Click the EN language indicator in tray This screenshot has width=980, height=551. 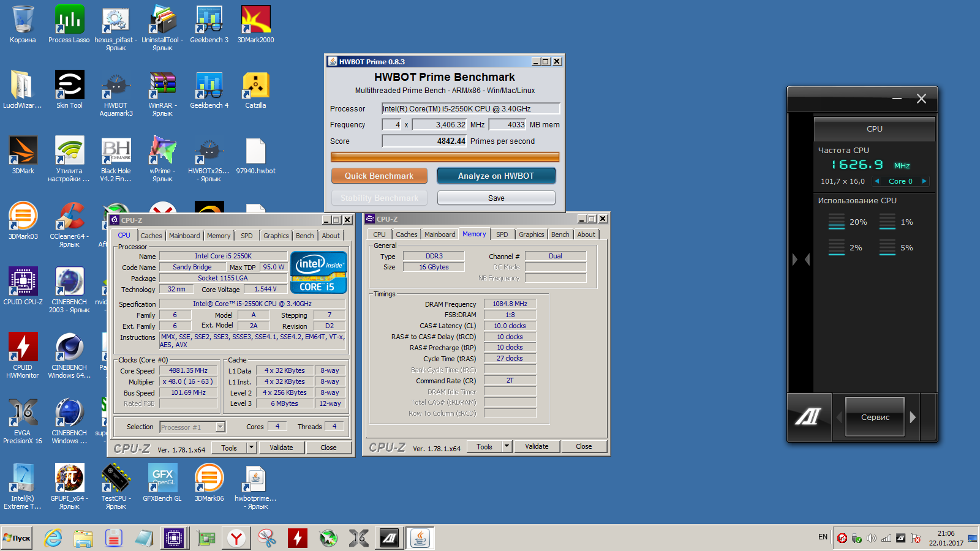pyautogui.click(x=823, y=537)
